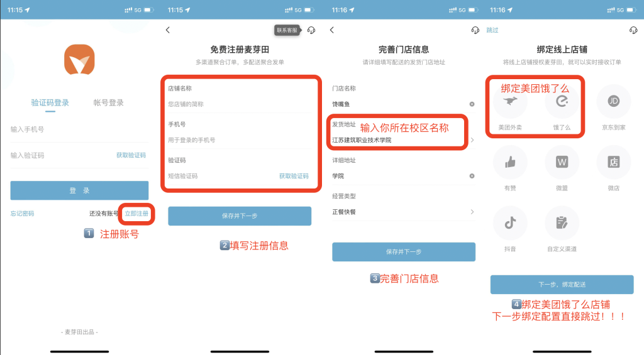Screen dimensions: 644x355
Task: Select the 微盟 channel icon
Action: [562, 162]
